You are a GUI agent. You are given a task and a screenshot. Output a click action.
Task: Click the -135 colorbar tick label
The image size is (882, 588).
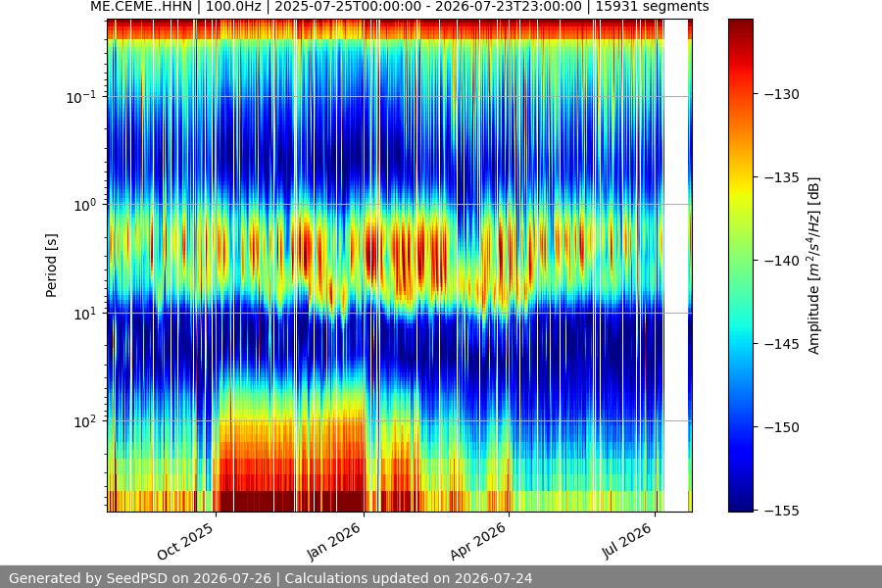781,177
